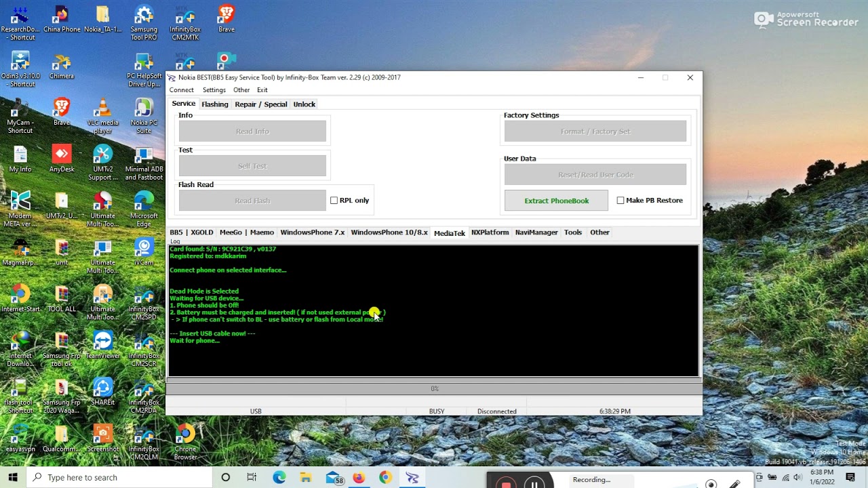Open the China Phone desktop folder

pos(62,19)
